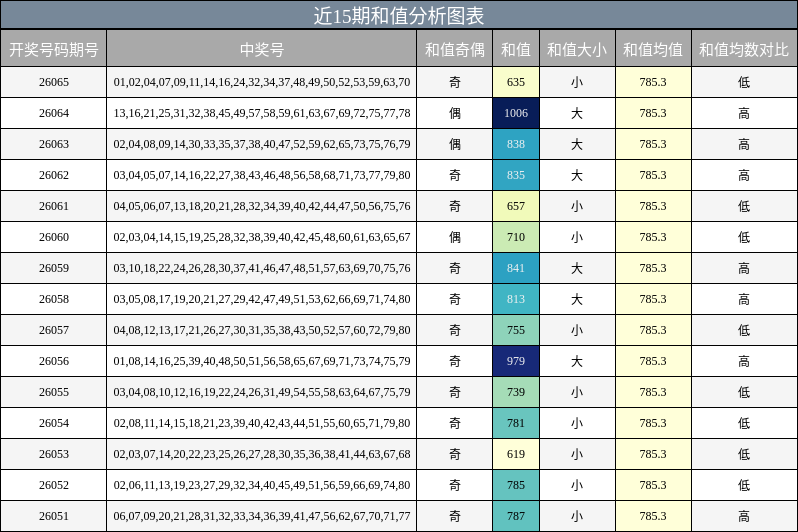Click the sum value 781 cell

coord(516,423)
